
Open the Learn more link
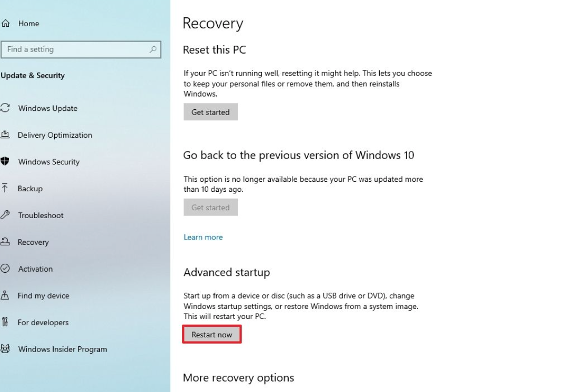(x=203, y=238)
